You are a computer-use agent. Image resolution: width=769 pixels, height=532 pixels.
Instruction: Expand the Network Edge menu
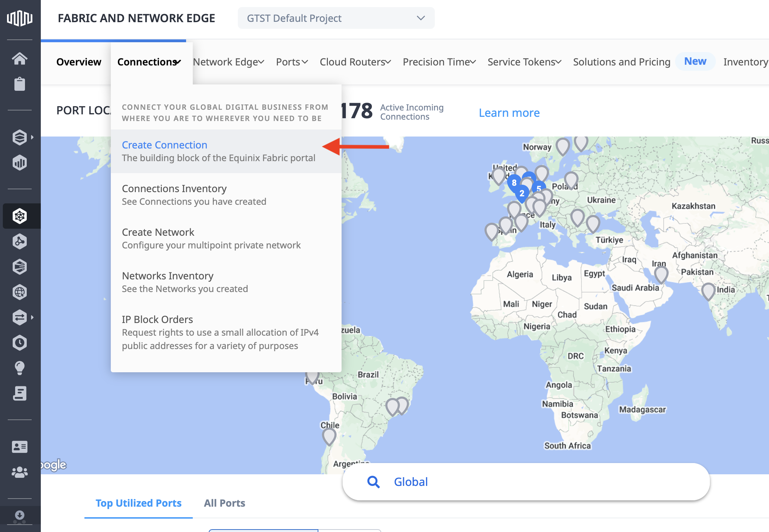pyautogui.click(x=228, y=62)
